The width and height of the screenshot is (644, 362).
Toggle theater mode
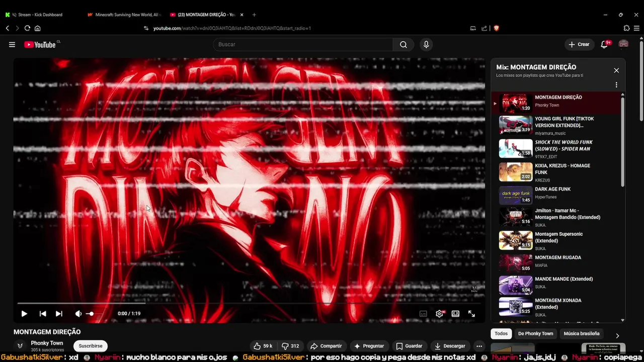coord(455,313)
